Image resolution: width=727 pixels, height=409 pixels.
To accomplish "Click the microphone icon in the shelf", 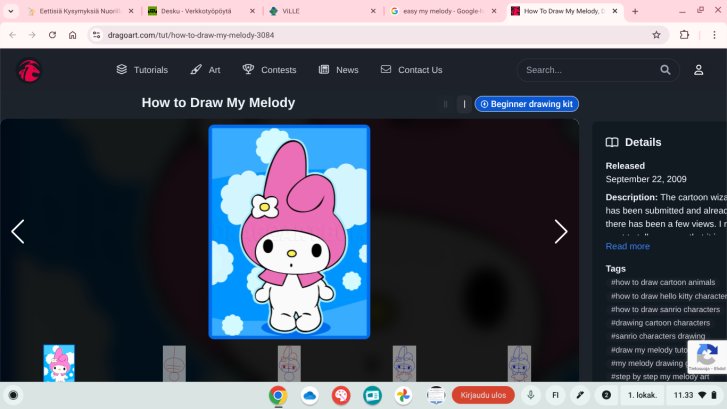I will point(530,395).
